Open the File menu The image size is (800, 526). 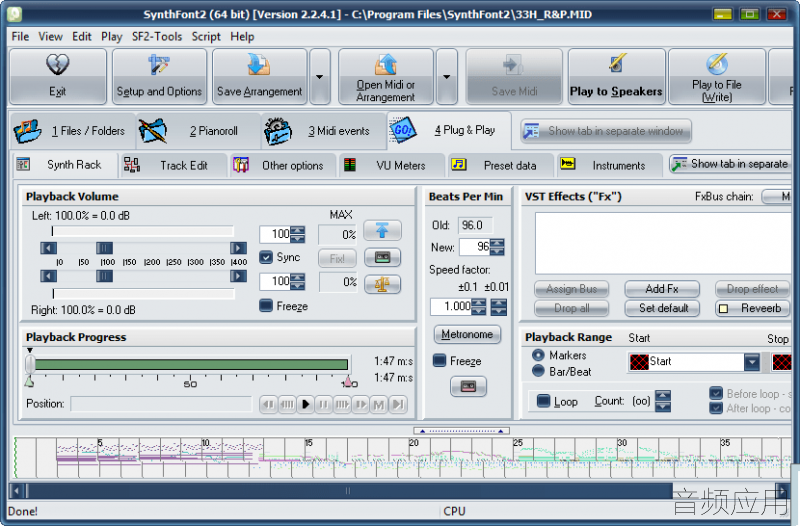tap(20, 37)
